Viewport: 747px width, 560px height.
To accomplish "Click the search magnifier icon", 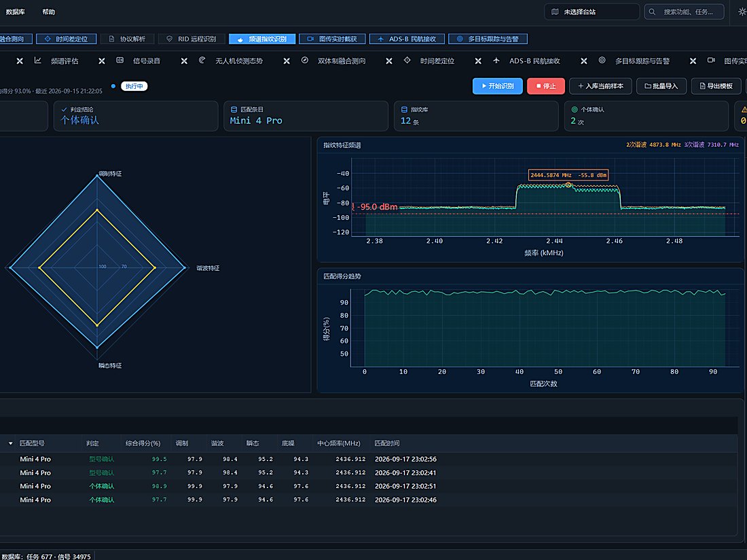I will tap(652, 12).
